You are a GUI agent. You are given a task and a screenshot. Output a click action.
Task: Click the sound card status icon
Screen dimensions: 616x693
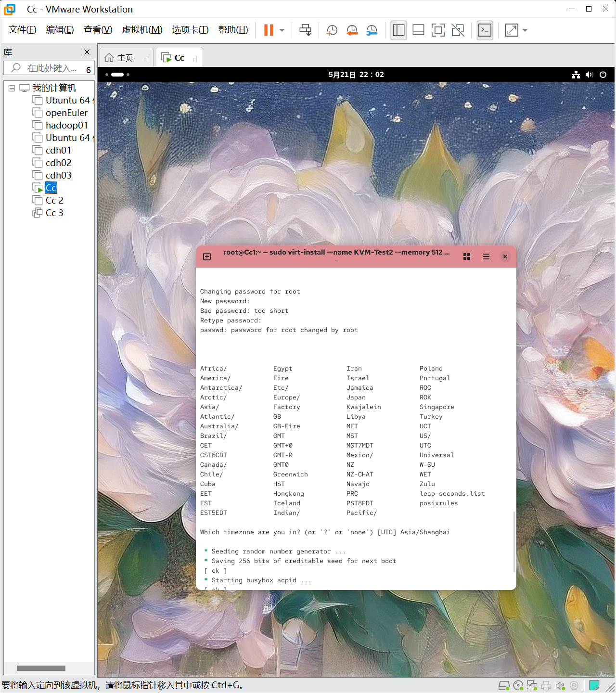[x=560, y=685]
